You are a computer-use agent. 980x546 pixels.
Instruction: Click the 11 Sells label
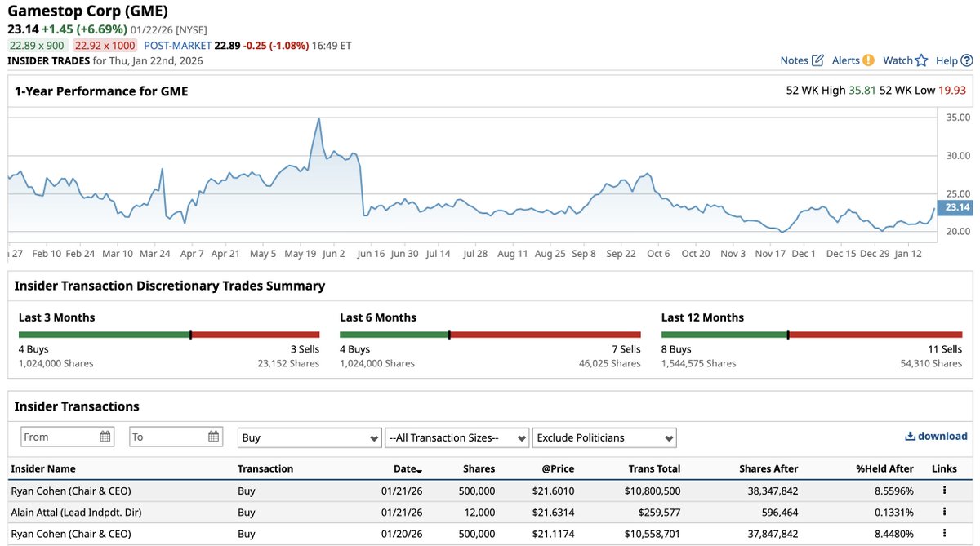click(946, 349)
